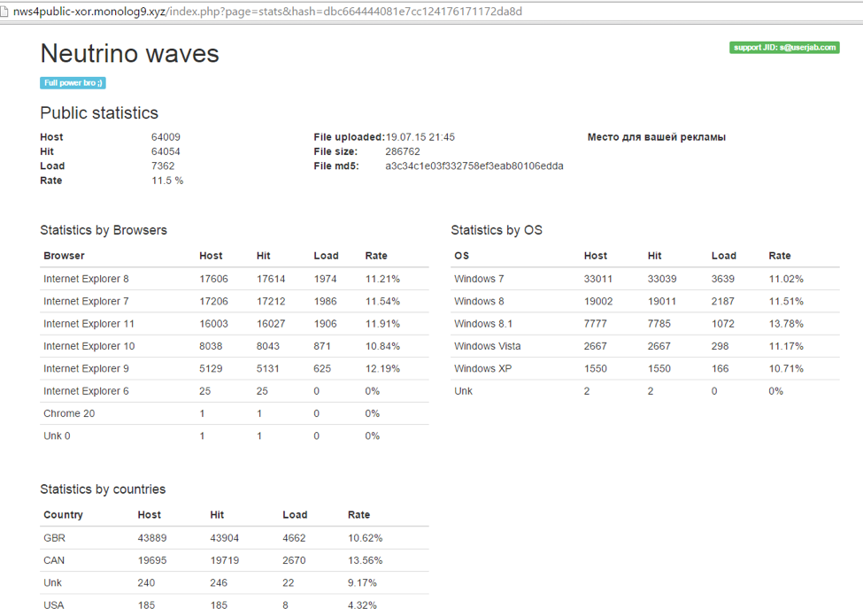863x616 pixels.
Task: Click the 'Public statistics' heading
Action: (99, 113)
